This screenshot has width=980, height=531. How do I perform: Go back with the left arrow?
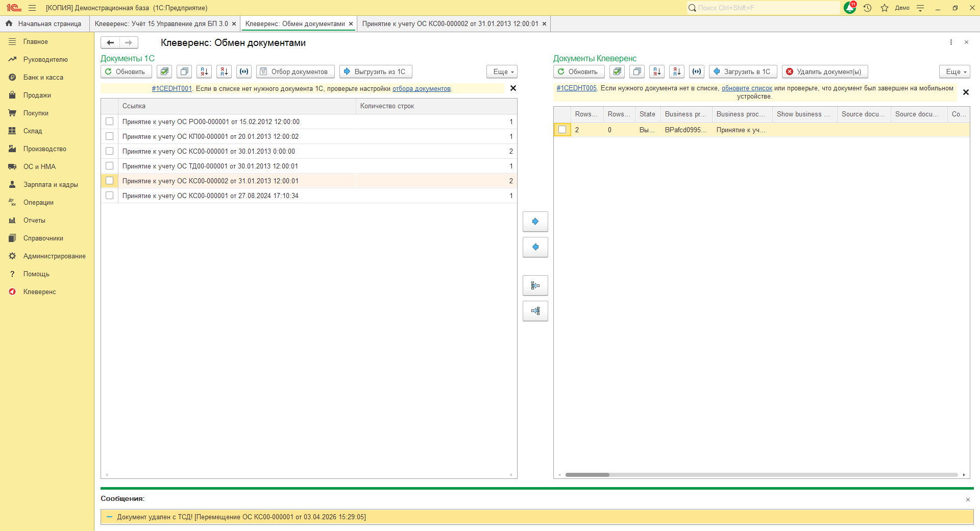tap(110, 42)
